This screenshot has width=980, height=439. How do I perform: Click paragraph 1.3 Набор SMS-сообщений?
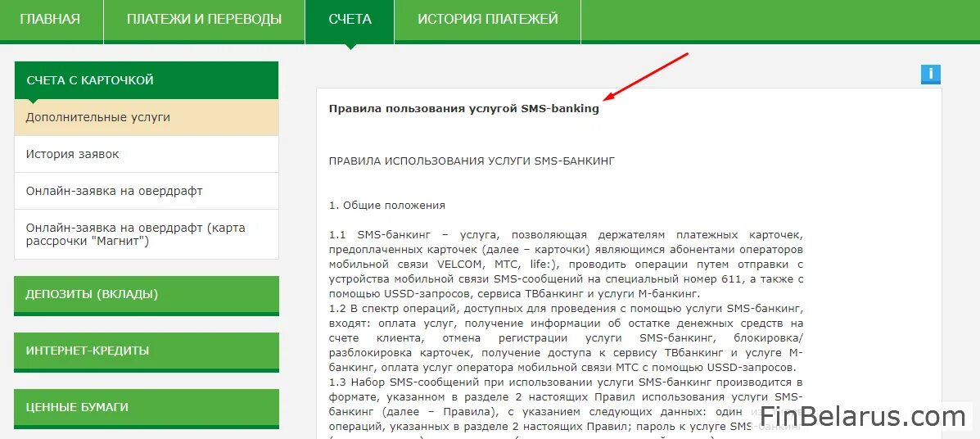click(x=566, y=406)
